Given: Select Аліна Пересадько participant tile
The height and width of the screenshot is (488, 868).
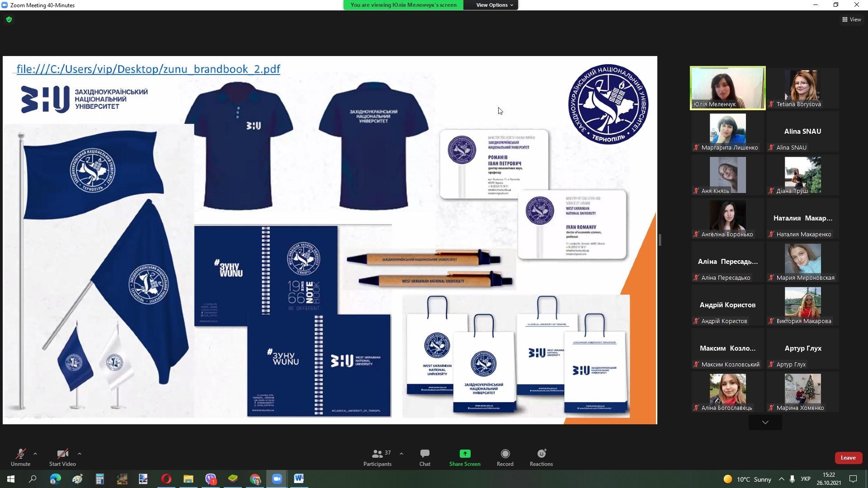Looking at the screenshot, I should point(727,262).
